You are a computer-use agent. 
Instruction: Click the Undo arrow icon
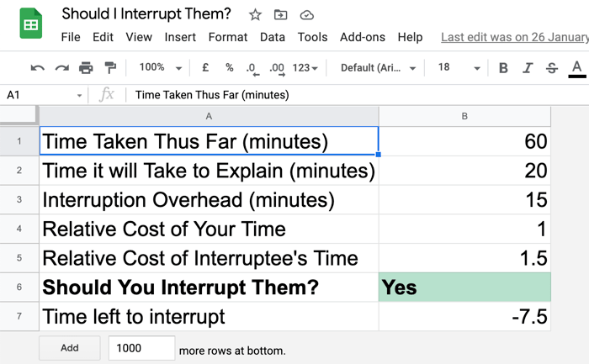pyautogui.click(x=38, y=68)
